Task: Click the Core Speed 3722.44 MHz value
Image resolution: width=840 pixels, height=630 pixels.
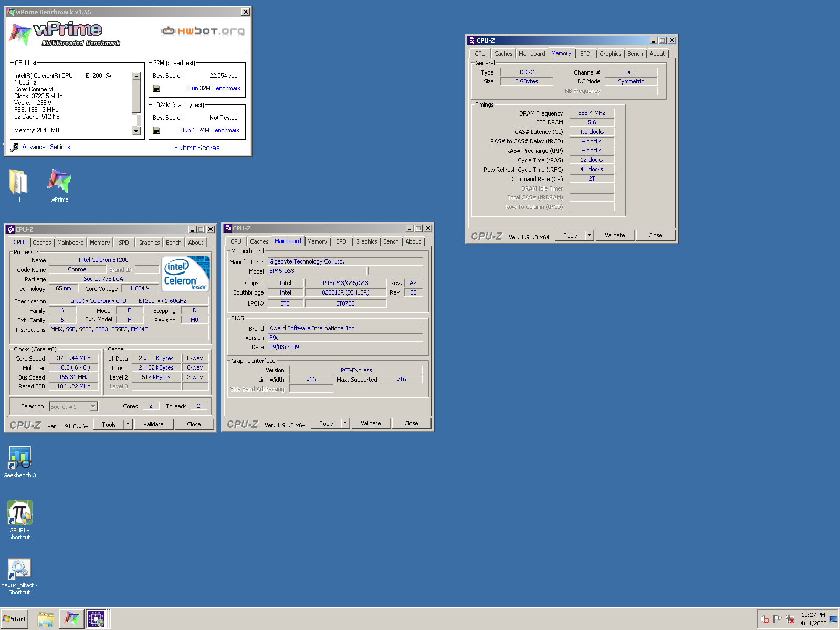Action: [x=73, y=358]
